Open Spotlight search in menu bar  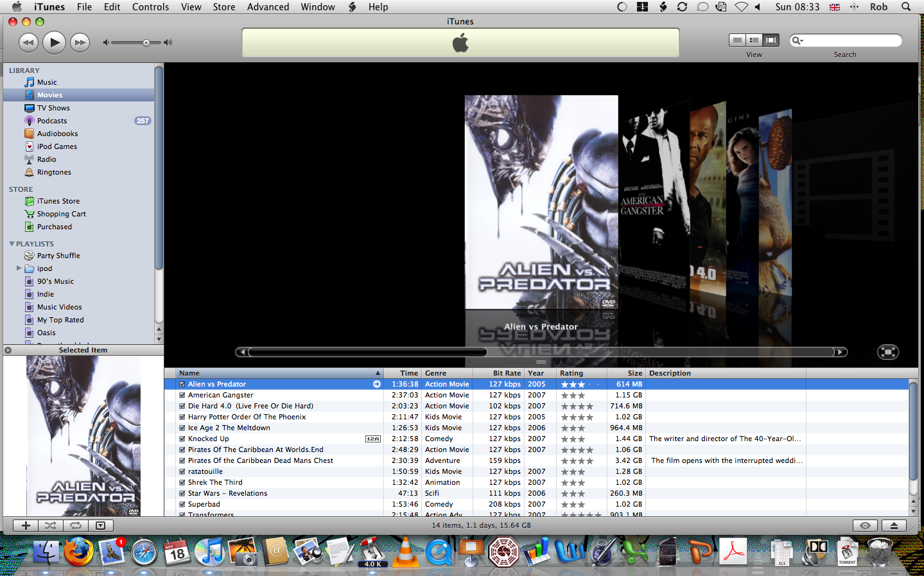coord(906,7)
